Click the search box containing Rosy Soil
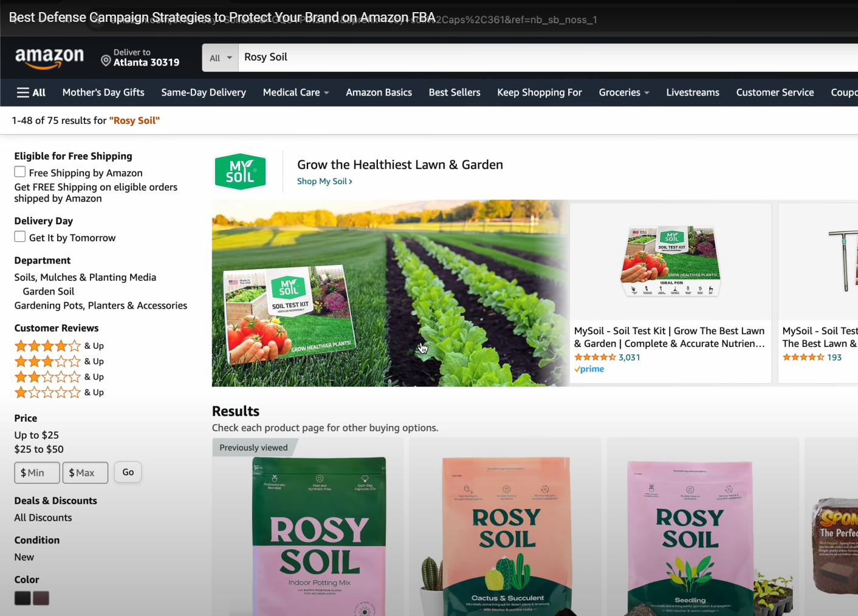The width and height of the screenshot is (858, 616). pos(547,58)
